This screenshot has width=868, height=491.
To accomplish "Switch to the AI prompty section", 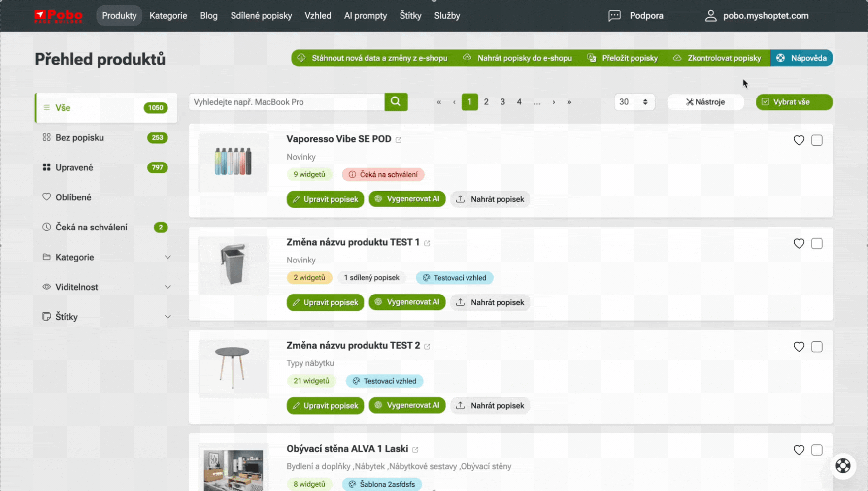I will coord(365,15).
